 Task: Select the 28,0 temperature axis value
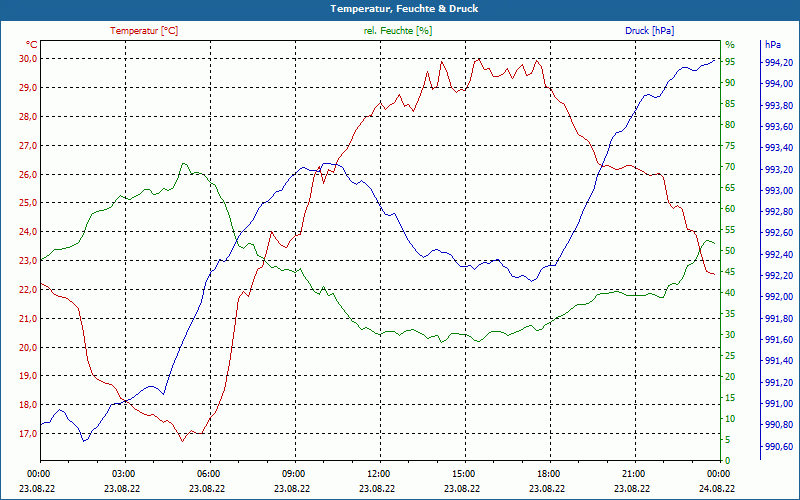tap(29, 117)
